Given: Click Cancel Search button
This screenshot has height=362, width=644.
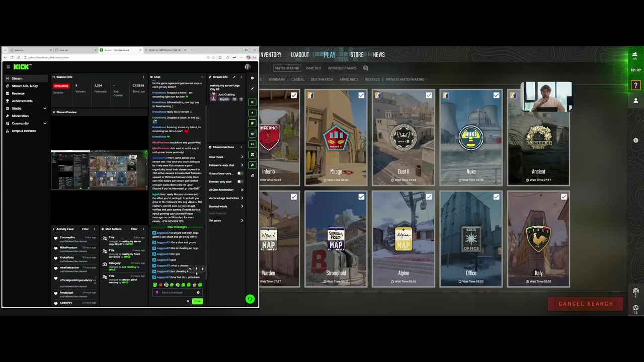Looking at the screenshot, I should point(586,304).
